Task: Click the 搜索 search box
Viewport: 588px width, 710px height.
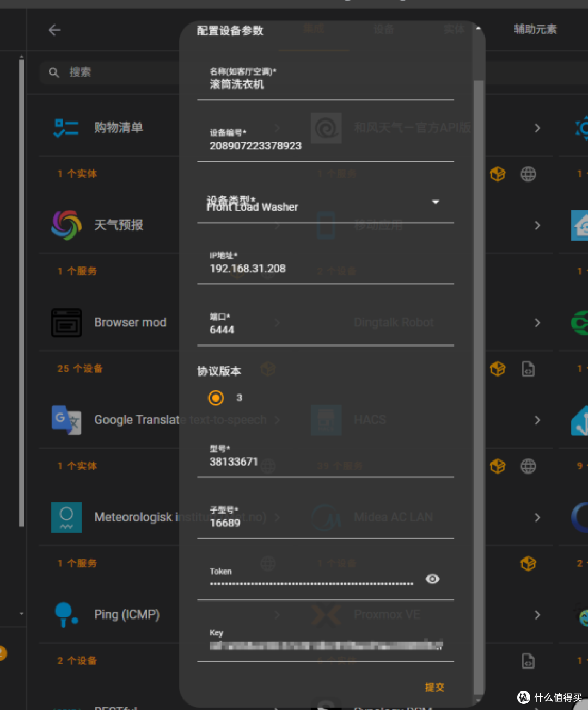Action: (109, 72)
